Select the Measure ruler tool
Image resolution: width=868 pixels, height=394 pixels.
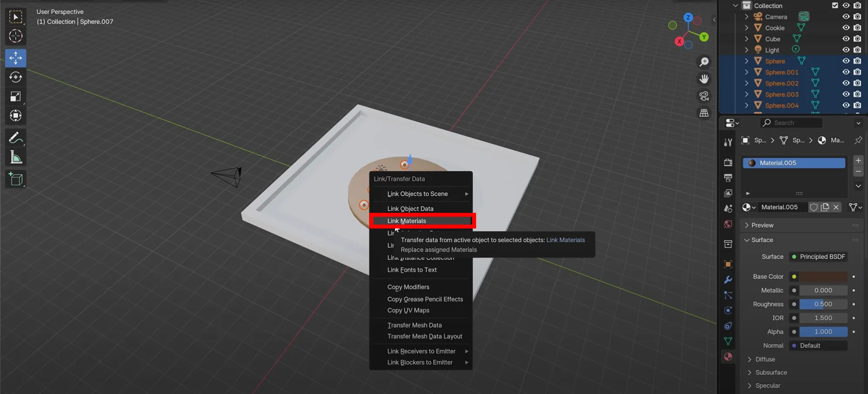pyautogui.click(x=16, y=158)
